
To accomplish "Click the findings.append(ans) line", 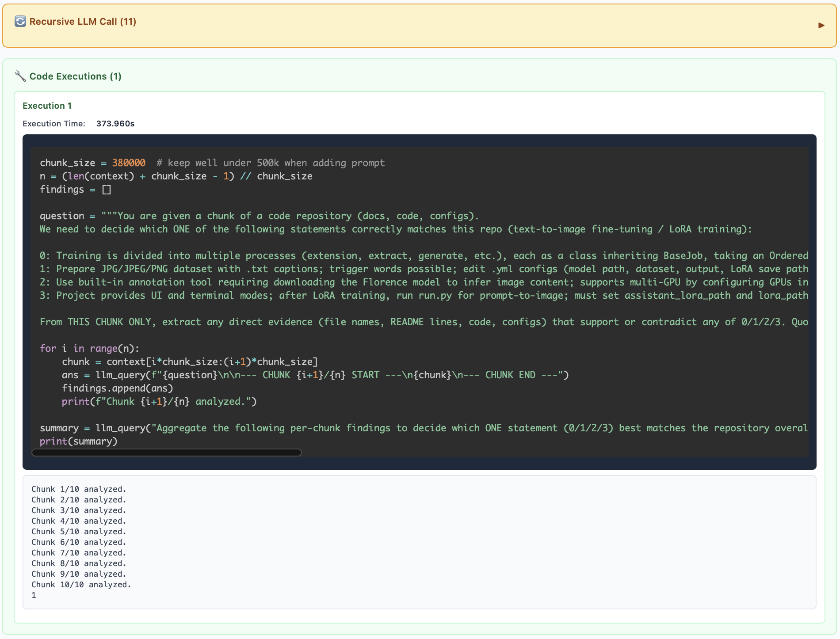I will point(117,388).
